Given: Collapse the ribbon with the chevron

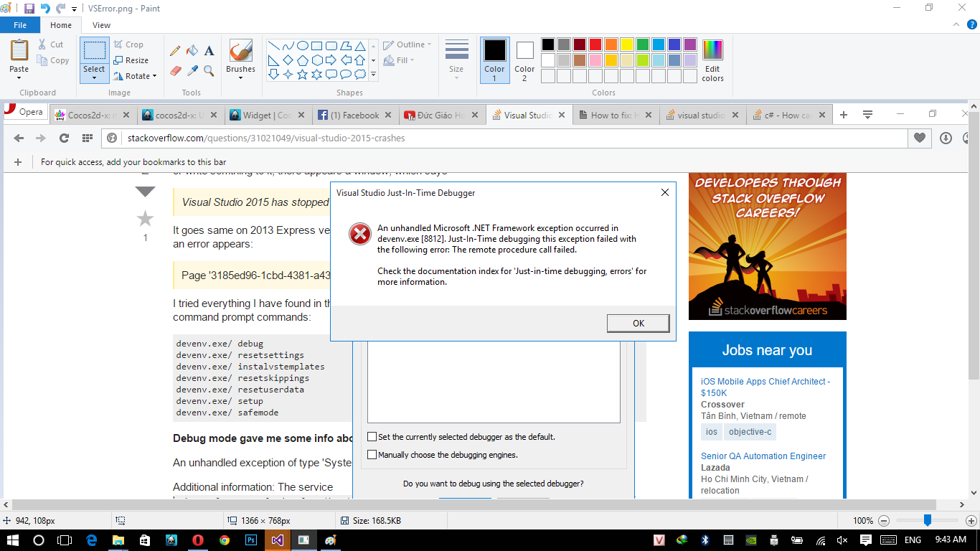Looking at the screenshot, I should tap(956, 25).
